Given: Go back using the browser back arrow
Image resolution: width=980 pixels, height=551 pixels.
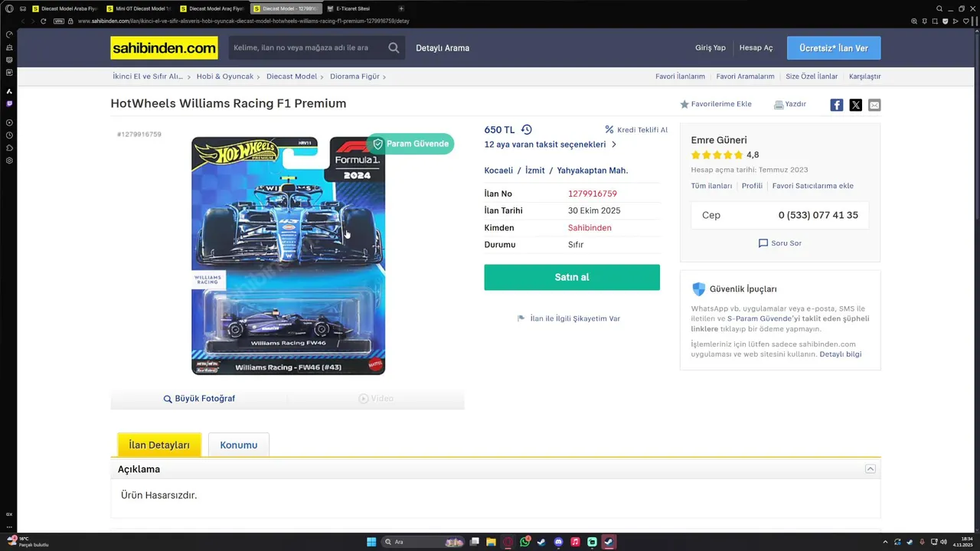Looking at the screenshot, I should pos(21,21).
